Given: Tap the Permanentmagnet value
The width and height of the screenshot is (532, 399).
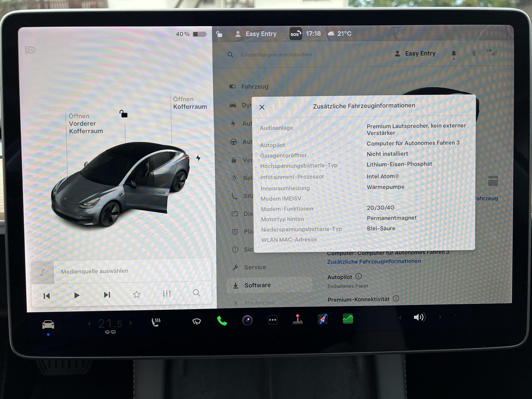Looking at the screenshot, I should pyautogui.click(x=392, y=218).
